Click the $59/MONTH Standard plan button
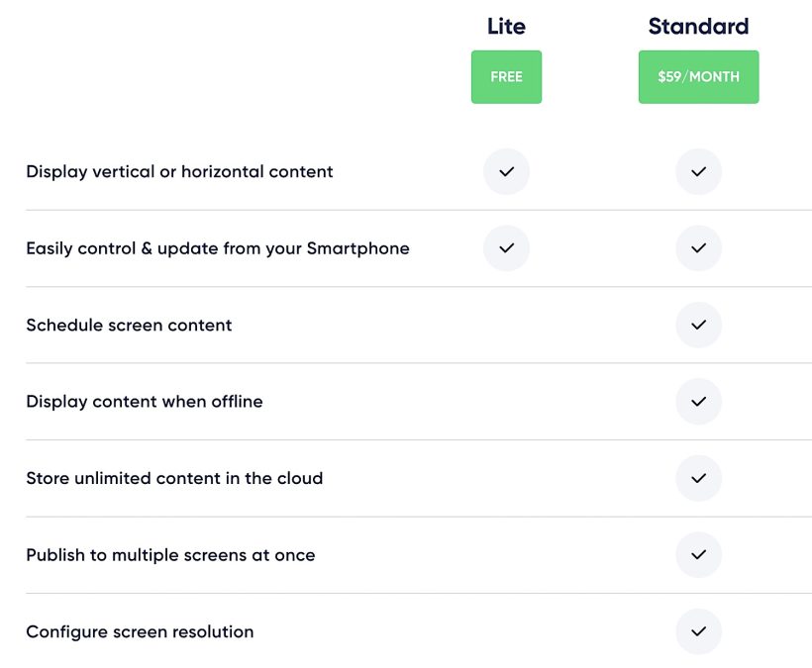This screenshot has width=812, height=668. coord(698,77)
